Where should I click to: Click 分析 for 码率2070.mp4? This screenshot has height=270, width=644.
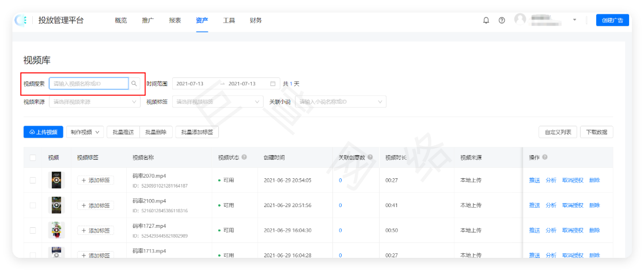(x=551, y=180)
